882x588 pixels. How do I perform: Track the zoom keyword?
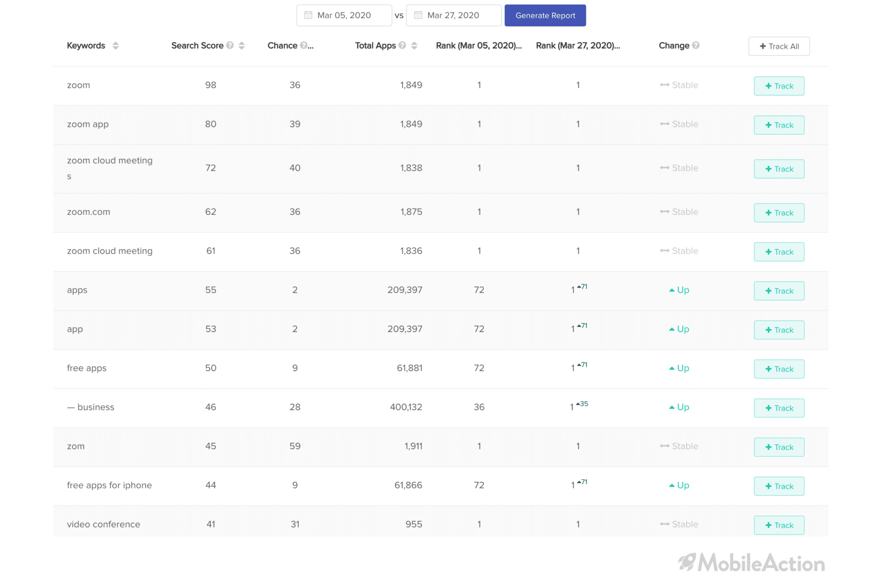tap(779, 86)
